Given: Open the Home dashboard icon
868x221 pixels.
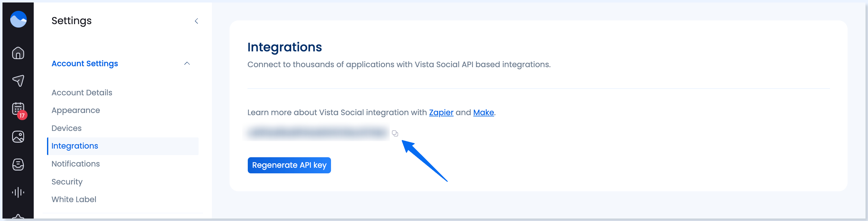Looking at the screenshot, I should tap(18, 53).
